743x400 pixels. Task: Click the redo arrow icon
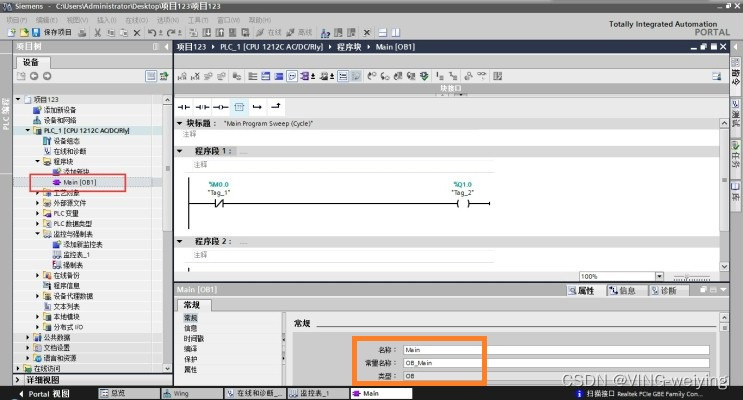click(x=171, y=33)
